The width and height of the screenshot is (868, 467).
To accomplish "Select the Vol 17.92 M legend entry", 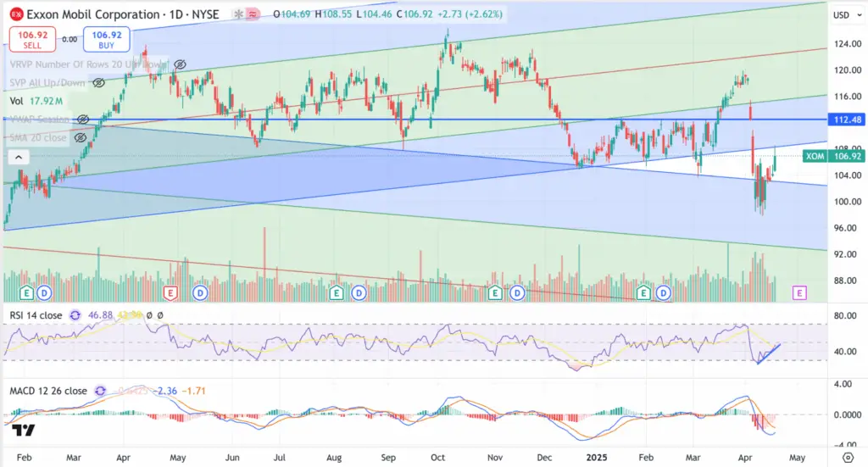I will click(36, 101).
